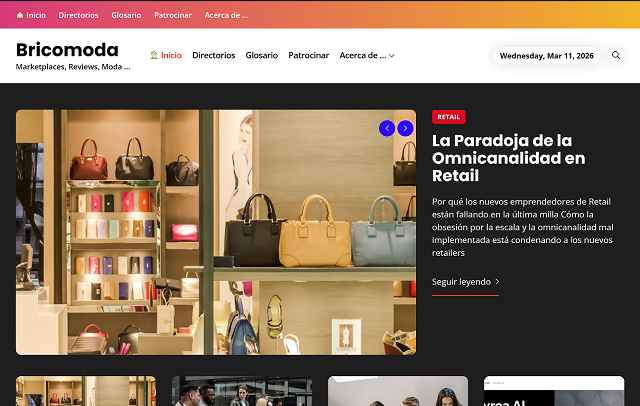This screenshot has height=406, width=640.
Task: Open the search magnifier icon
Action: coord(616,55)
